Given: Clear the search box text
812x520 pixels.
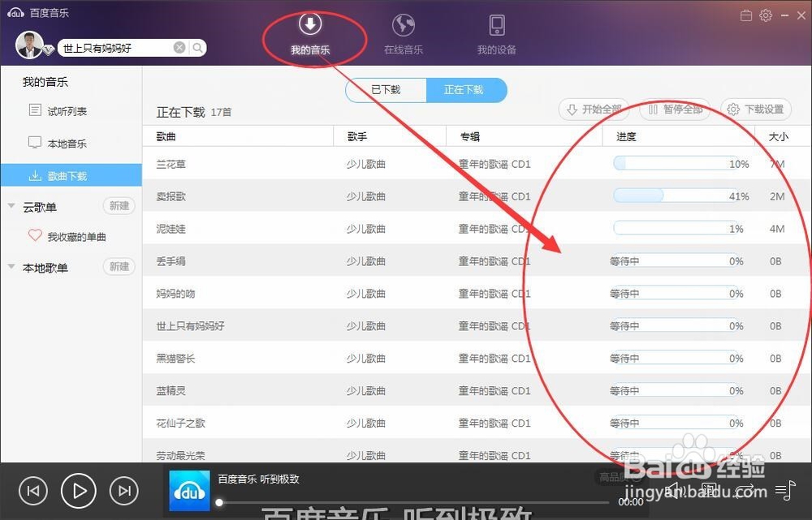Looking at the screenshot, I should (179, 48).
